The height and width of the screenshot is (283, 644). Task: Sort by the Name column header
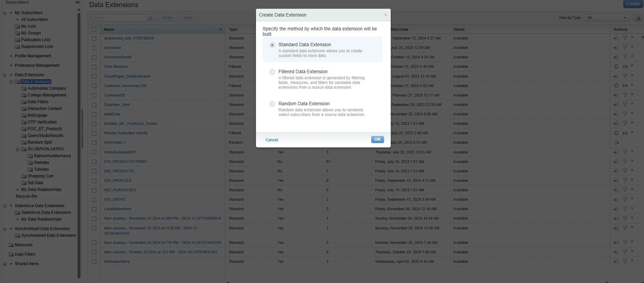click(x=163, y=29)
